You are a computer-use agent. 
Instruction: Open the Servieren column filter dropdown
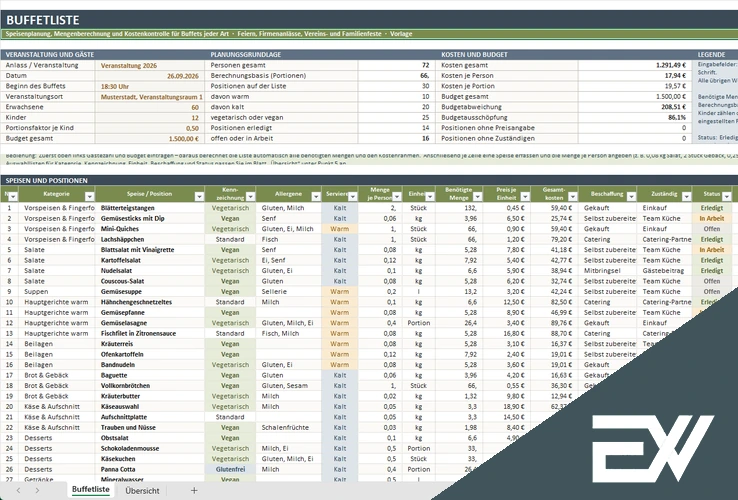click(352, 197)
